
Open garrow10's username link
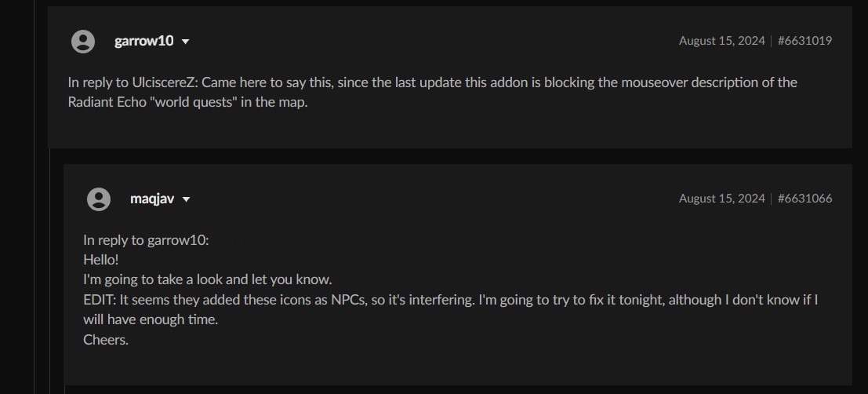click(x=143, y=42)
